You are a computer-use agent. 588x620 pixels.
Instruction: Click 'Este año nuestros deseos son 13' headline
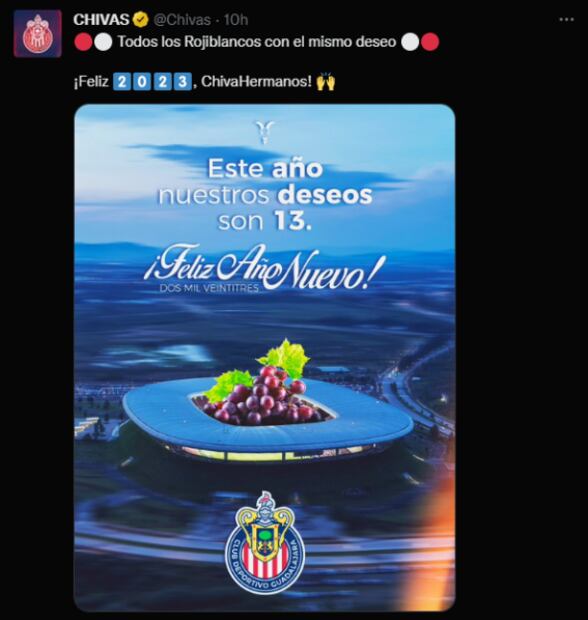265,195
